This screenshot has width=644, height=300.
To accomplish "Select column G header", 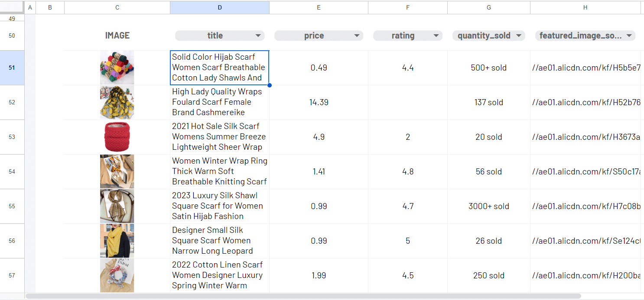I will pyautogui.click(x=488, y=7).
